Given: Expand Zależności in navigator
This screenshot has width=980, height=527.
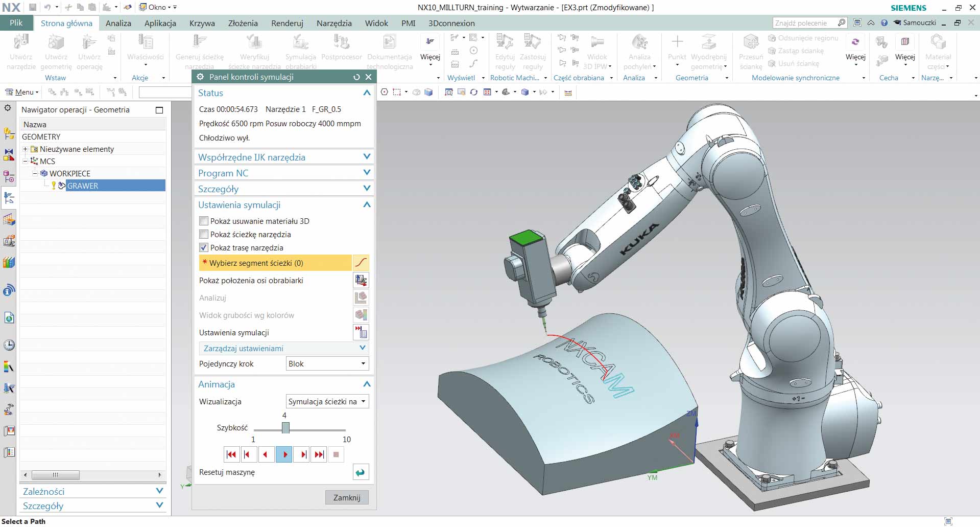Looking at the screenshot, I should coord(159,491).
